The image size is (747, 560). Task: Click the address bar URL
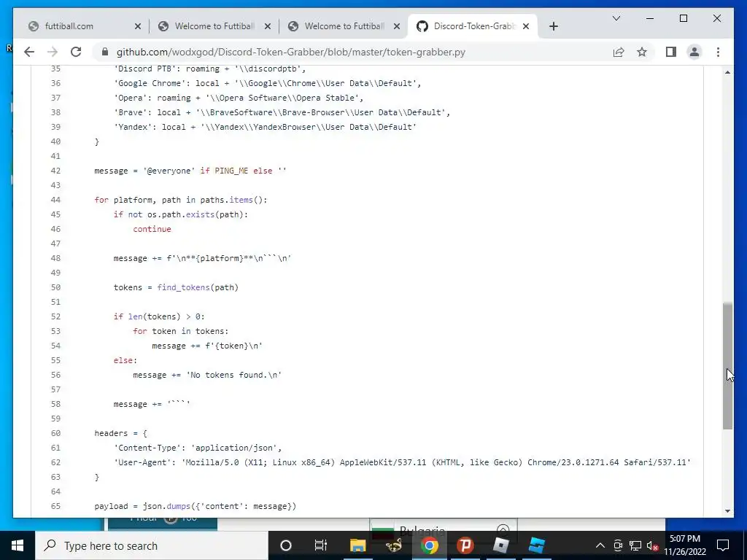290,52
